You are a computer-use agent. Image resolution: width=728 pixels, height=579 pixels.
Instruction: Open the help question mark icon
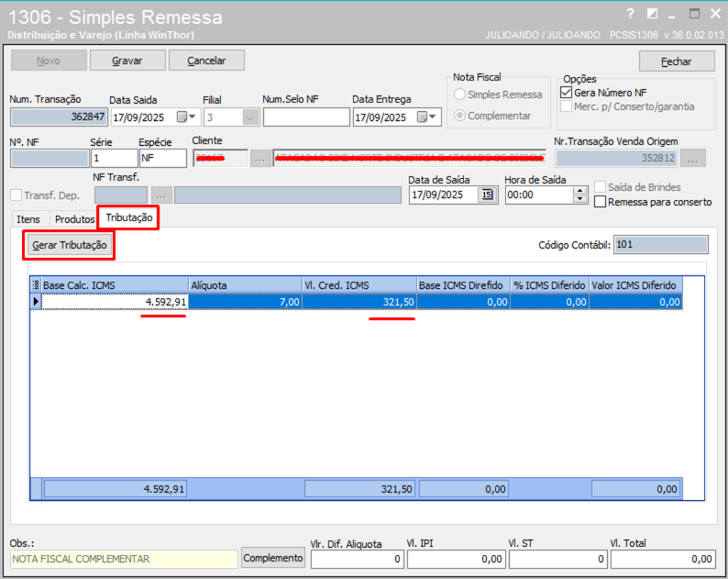point(630,14)
